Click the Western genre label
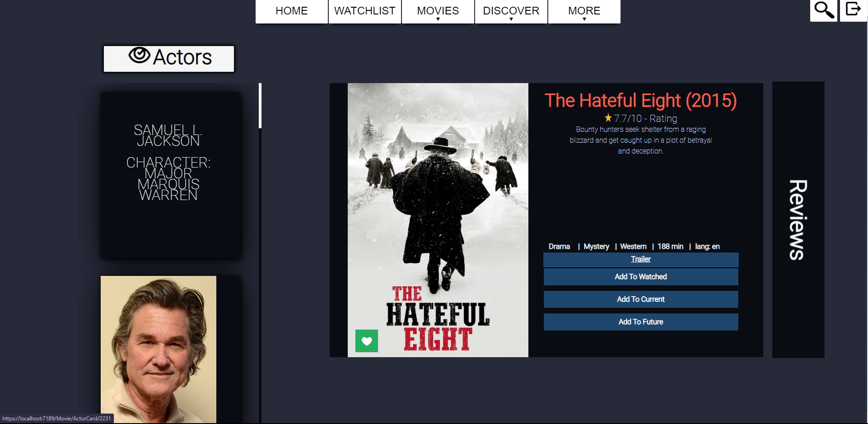This screenshot has height=424, width=868. pos(633,247)
